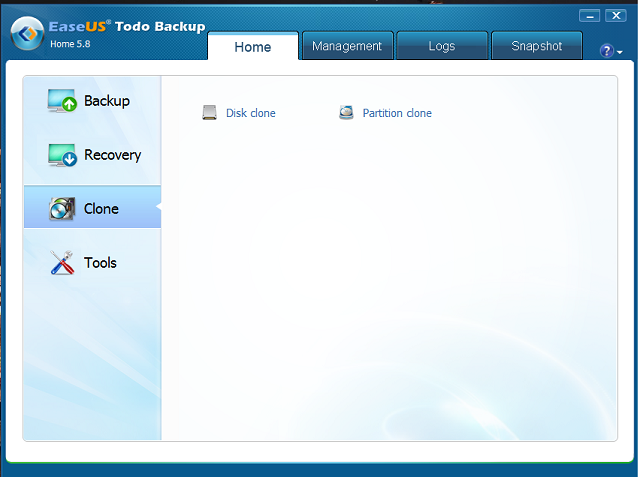The height and width of the screenshot is (477, 640).
Task: Select the Backup label in left panel
Action: 107,101
